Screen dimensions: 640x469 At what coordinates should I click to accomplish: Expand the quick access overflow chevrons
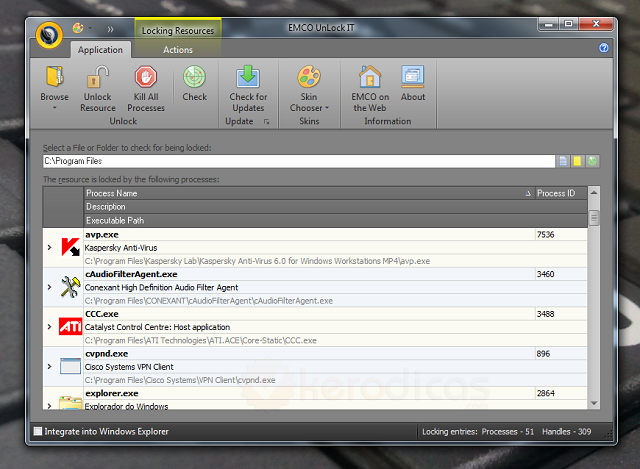[110, 29]
